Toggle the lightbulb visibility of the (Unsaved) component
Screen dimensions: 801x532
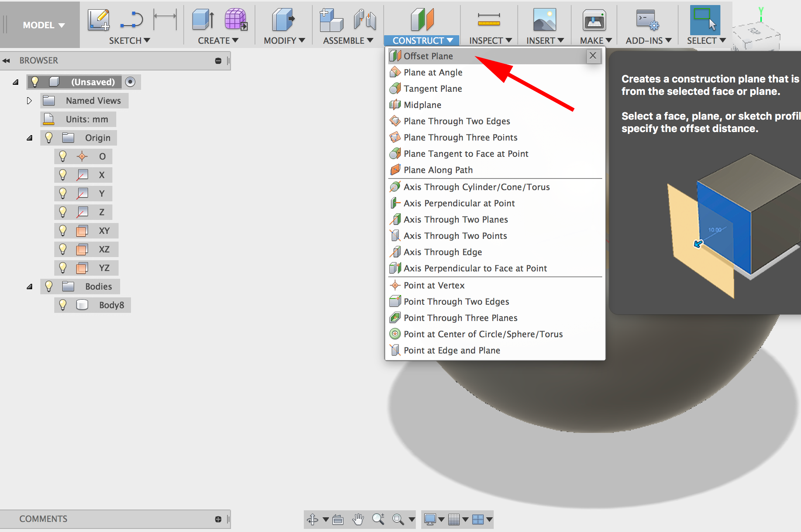[x=35, y=82]
